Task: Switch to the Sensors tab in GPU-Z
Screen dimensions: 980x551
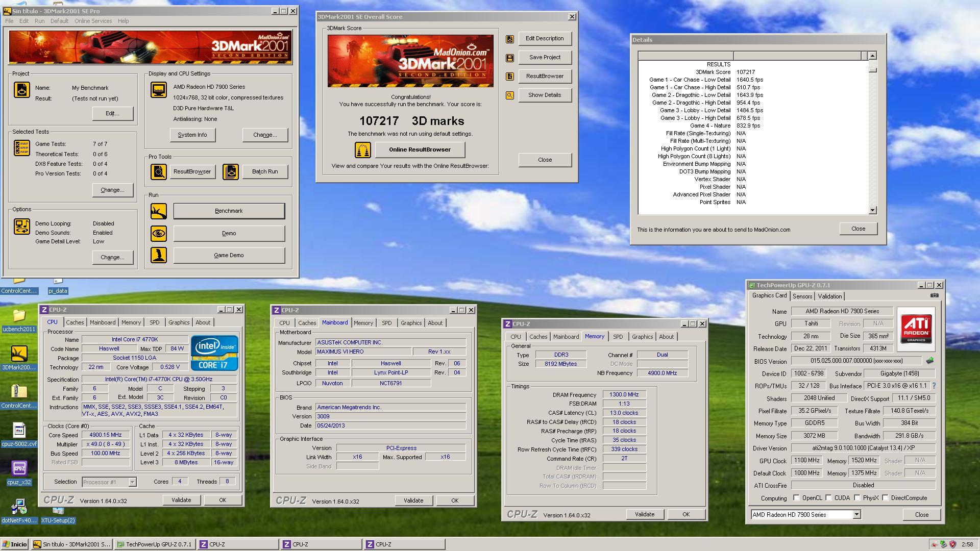Action: pyautogui.click(x=802, y=296)
